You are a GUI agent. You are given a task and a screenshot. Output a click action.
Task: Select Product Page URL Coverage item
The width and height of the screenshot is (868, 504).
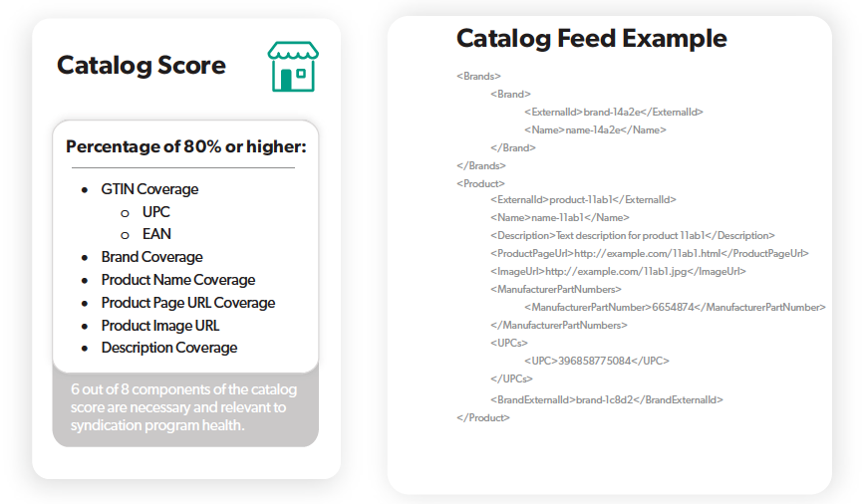pyautogui.click(x=187, y=303)
